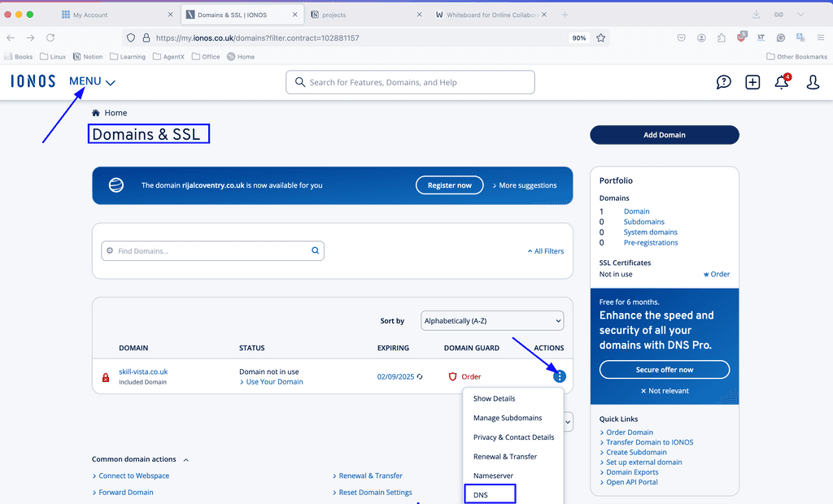Open the help chat bubble icon
The width and height of the screenshot is (833, 504).
tap(723, 82)
